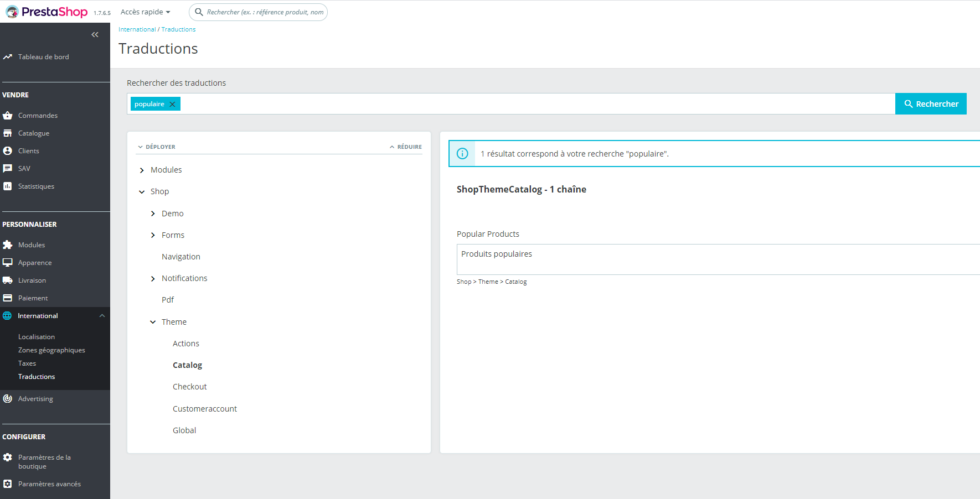The width and height of the screenshot is (980, 499).
Task: Select Checkout in Theme tree
Action: pos(189,387)
